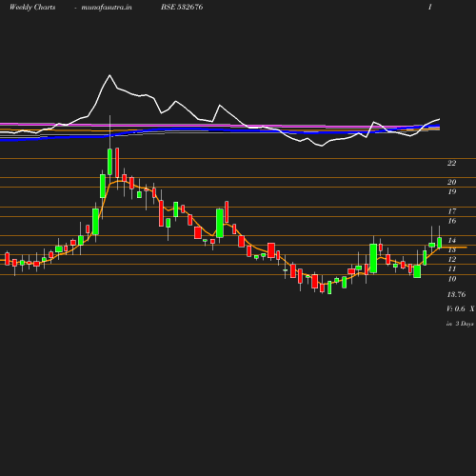Screen dimensions: 476x476
Task: Click the peak of the white indicator line
Action: point(109,75)
